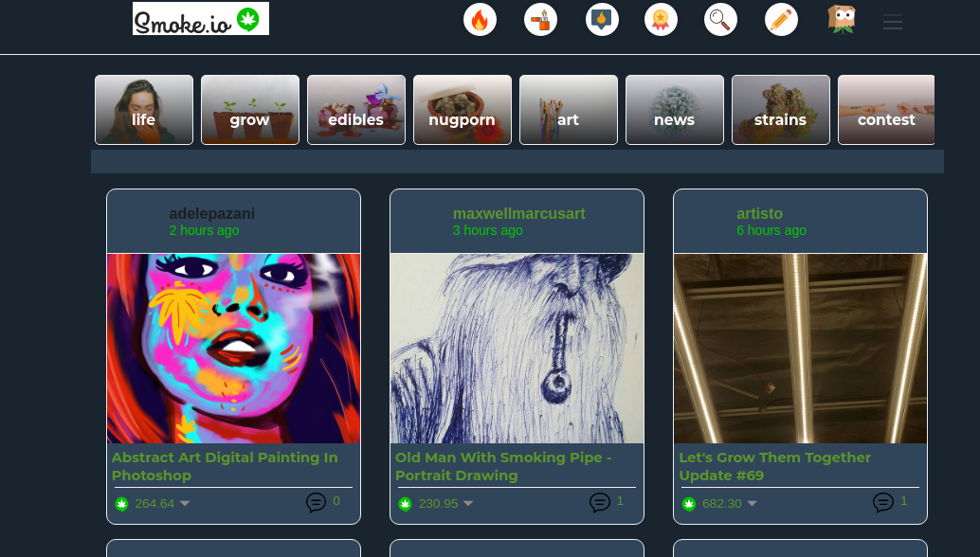Screen dimensions: 980x557
Task: Expand payout details next to 230.95
Action: pyautogui.click(x=468, y=503)
